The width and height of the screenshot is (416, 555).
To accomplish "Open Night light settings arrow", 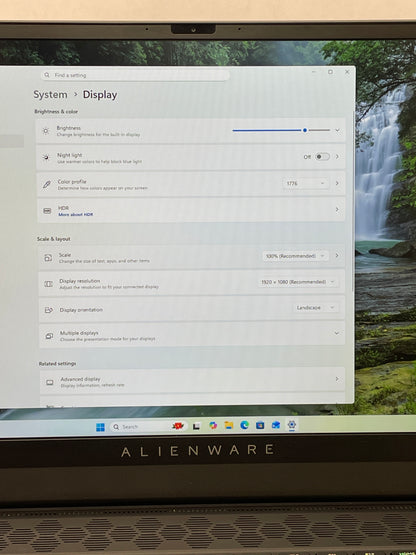I will [337, 156].
